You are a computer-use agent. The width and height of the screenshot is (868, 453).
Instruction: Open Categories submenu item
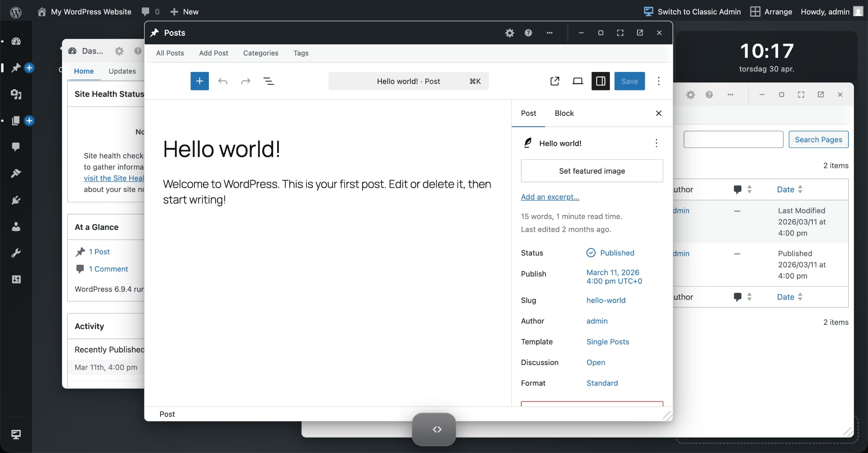coord(260,53)
